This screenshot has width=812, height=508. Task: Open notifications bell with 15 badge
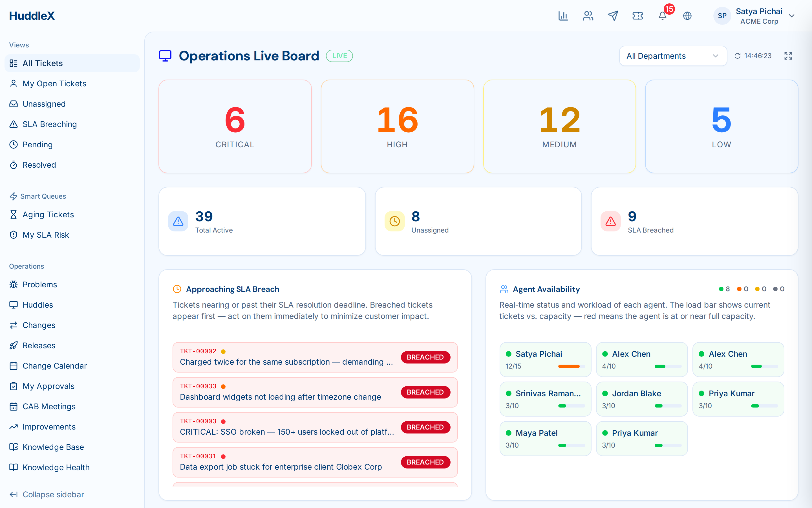click(x=663, y=16)
